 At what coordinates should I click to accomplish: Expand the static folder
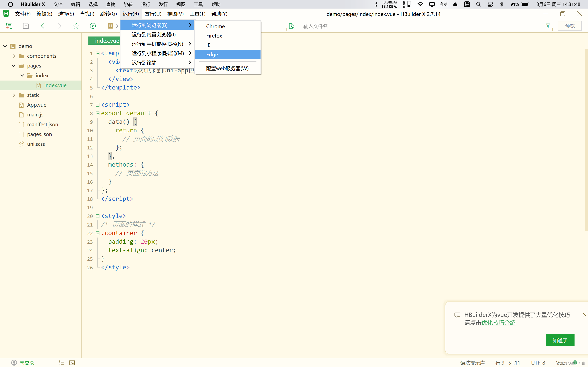coord(14,95)
